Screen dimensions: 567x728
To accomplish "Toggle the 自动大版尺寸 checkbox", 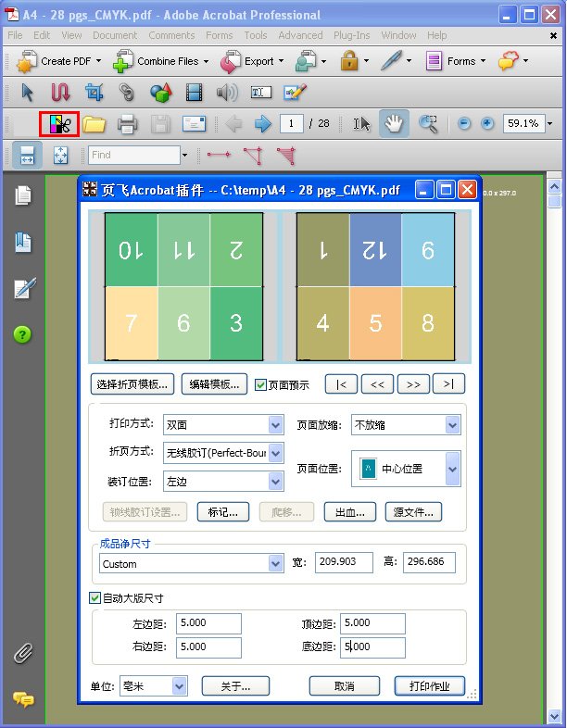I will (94, 598).
